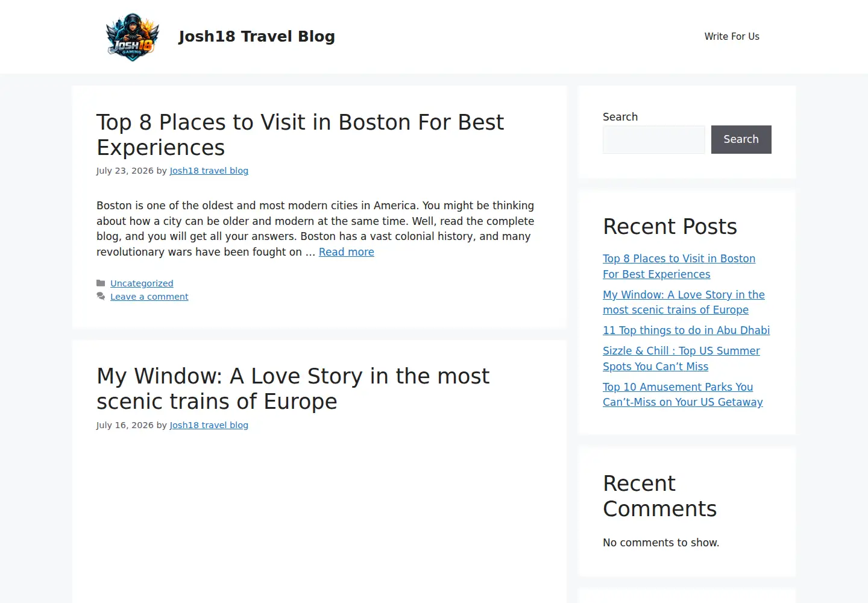This screenshot has height=603, width=868.
Task: Click Leave a comment link
Action: (x=149, y=297)
